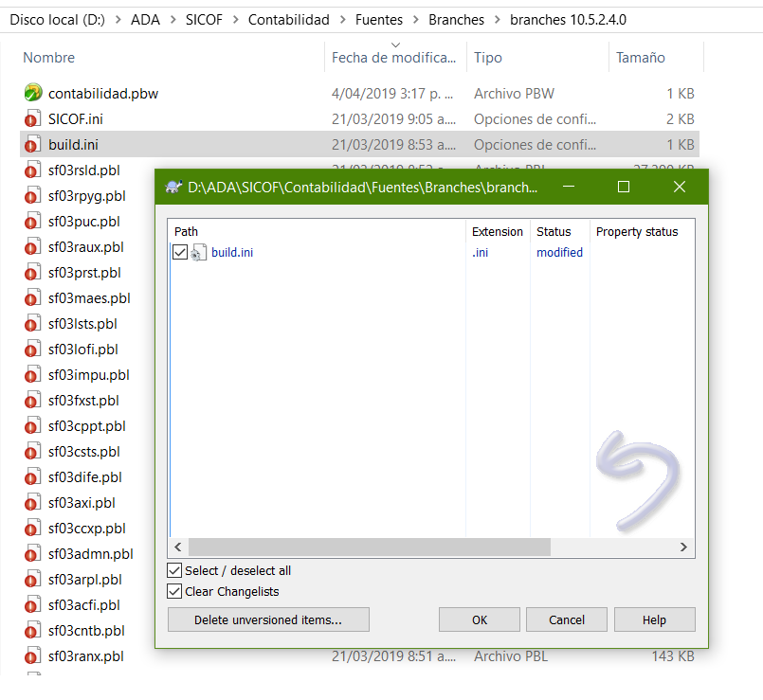
Task: Click the scroll right arrow in revert list
Action: [683, 547]
